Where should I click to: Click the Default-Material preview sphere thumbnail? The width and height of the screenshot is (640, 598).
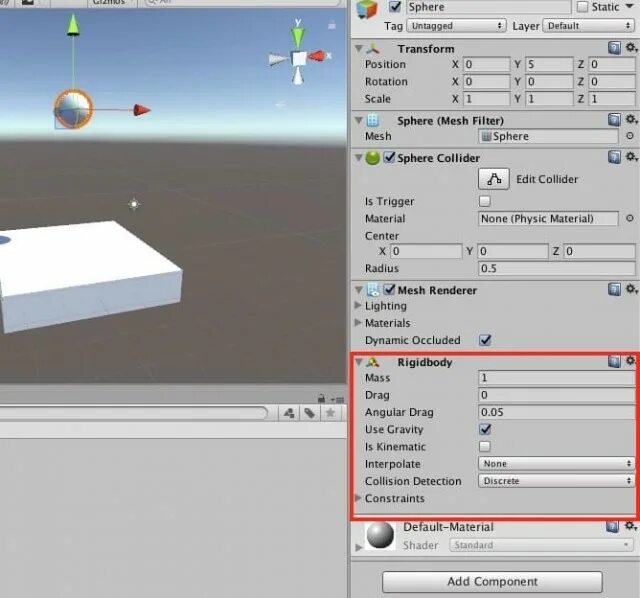[380, 535]
